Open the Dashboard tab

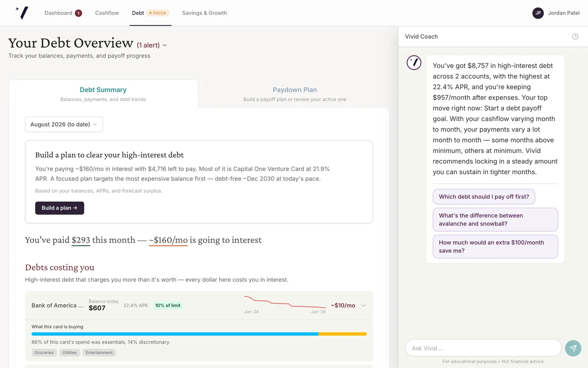point(63,13)
